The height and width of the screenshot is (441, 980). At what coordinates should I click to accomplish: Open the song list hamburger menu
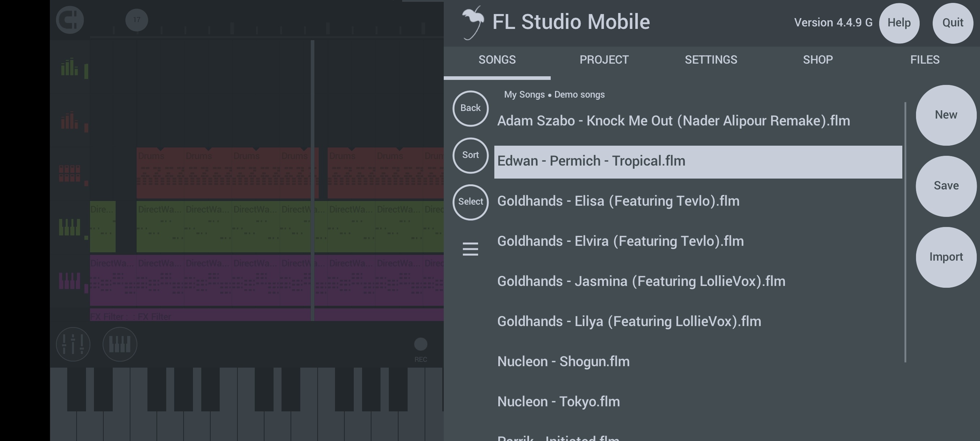click(470, 249)
